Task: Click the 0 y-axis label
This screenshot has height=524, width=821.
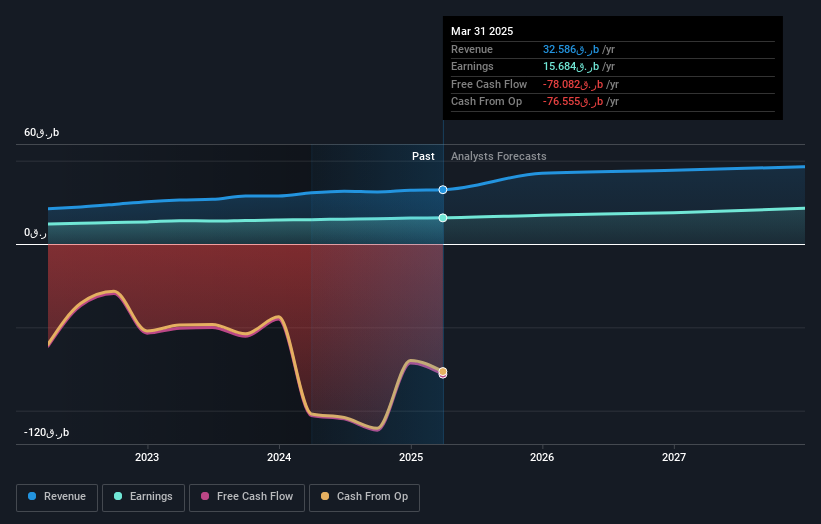Action: point(35,232)
